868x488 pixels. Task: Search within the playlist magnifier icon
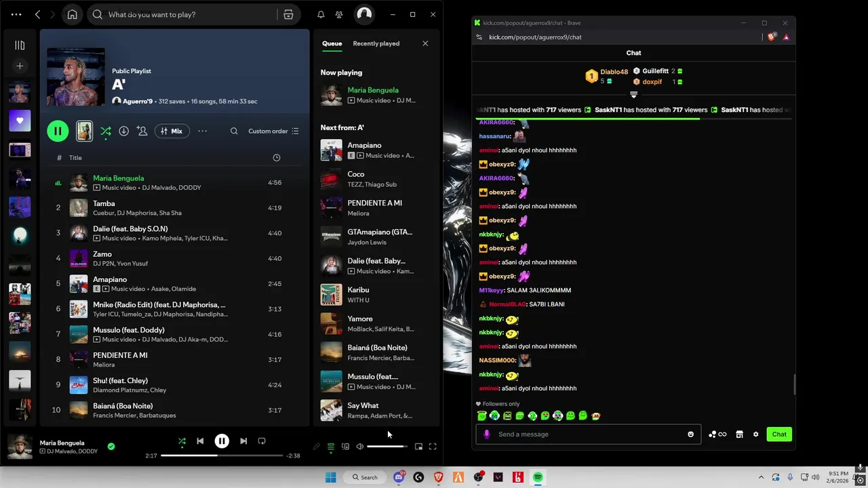(x=234, y=131)
